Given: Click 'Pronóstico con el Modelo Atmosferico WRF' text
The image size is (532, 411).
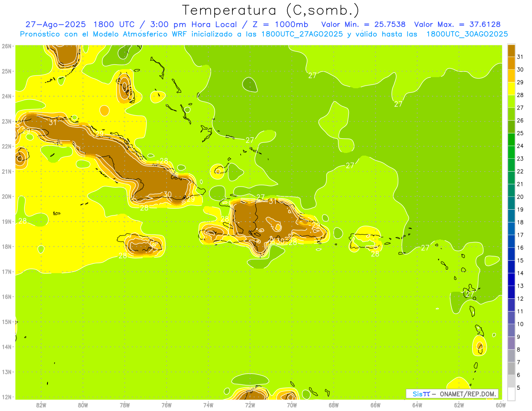Looking at the screenshot, I should coord(103,34).
